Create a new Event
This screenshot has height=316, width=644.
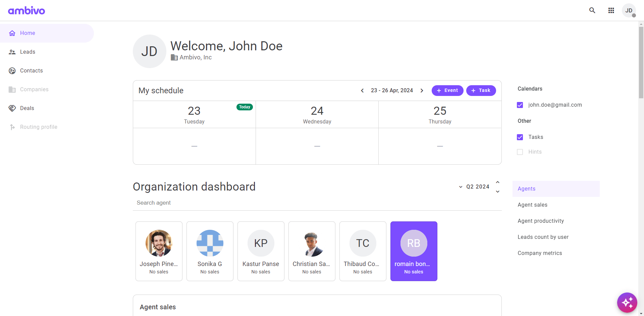coord(447,90)
